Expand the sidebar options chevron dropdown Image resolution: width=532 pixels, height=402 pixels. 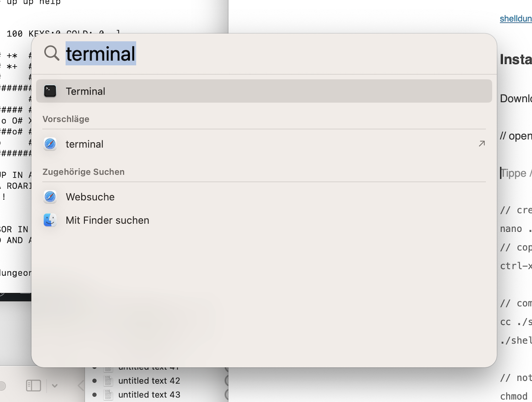[x=55, y=386]
